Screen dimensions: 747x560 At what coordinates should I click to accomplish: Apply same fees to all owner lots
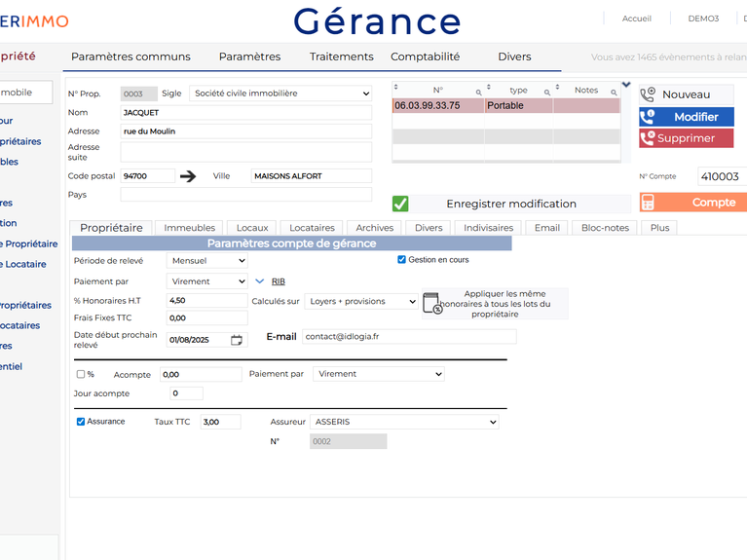(x=495, y=304)
